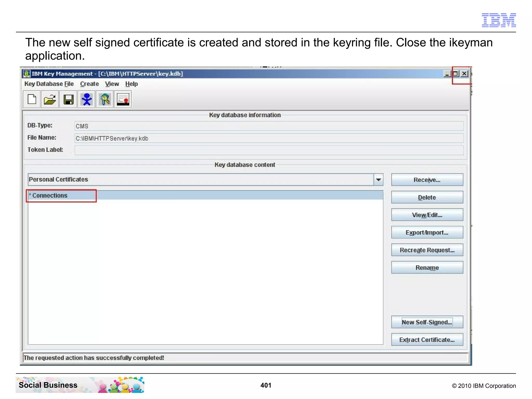Viewport: 532px width, 399px height.
Task: Open the View menu
Action: tap(112, 84)
